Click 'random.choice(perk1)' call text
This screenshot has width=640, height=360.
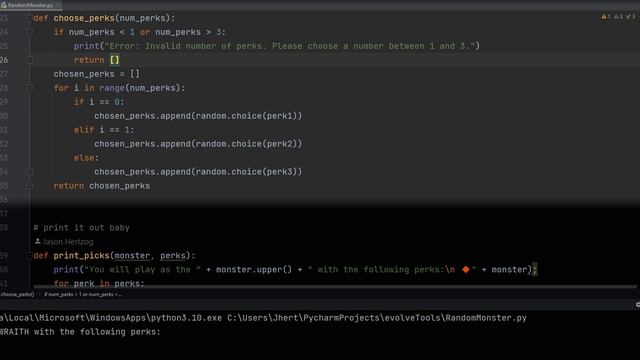246,116
